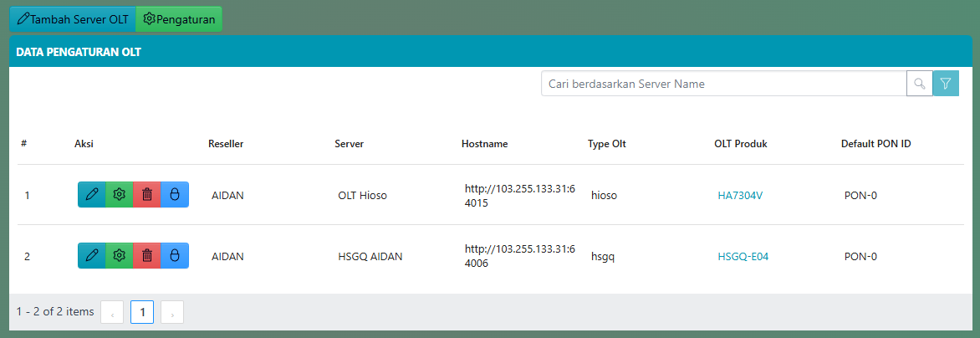The width and height of the screenshot is (980, 338).
Task: Edit the HSGQ AIDAN server row
Action: (91, 256)
